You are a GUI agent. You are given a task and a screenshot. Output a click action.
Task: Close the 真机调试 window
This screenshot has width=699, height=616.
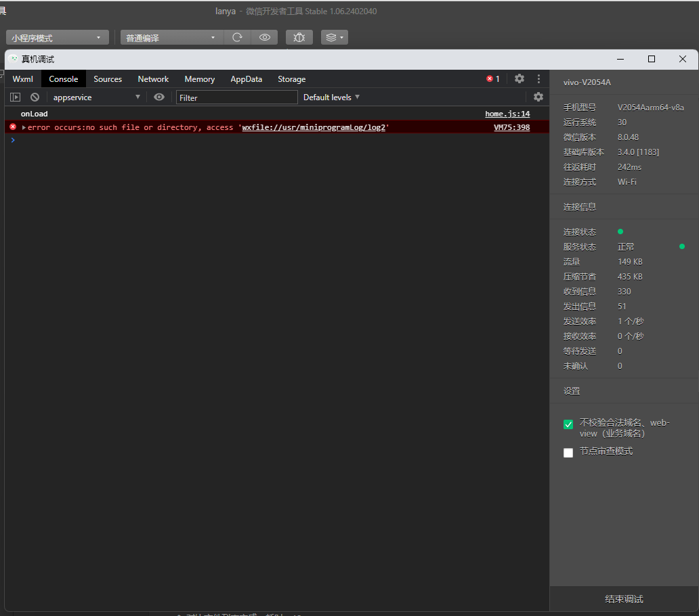[x=683, y=59]
